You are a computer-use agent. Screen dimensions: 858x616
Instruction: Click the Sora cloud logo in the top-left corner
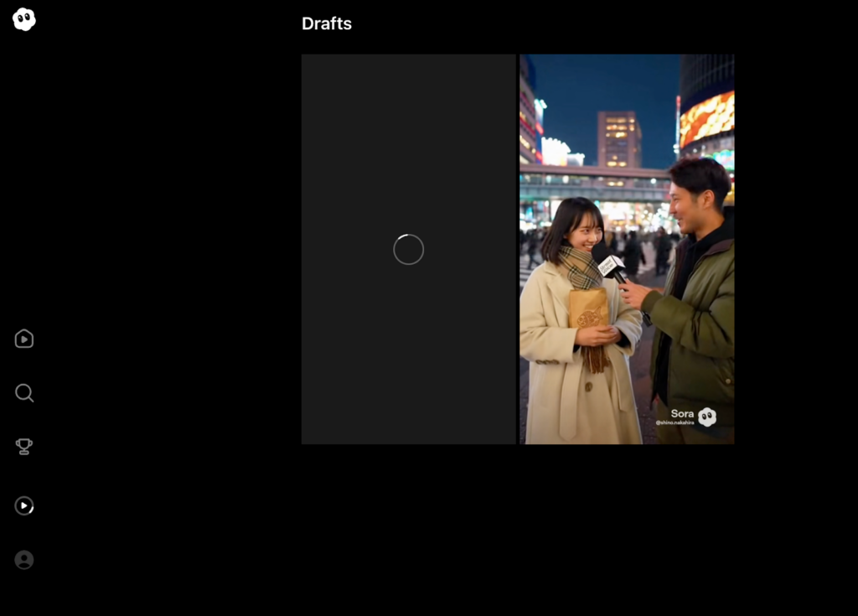click(24, 19)
